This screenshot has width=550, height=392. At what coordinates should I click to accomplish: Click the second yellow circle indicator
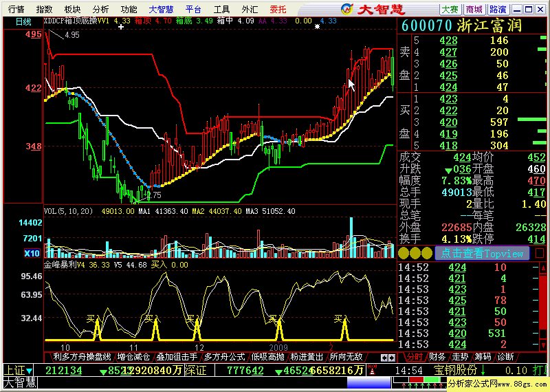click(415, 253)
